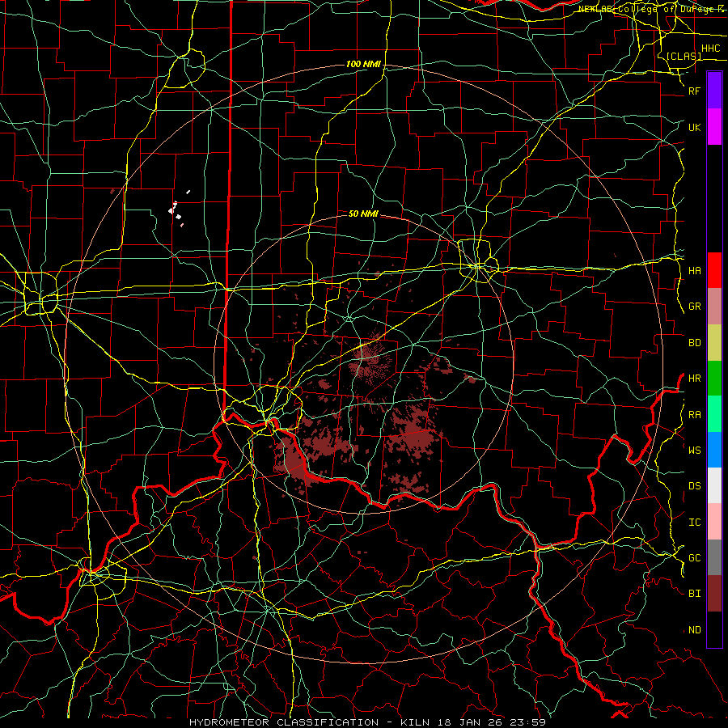Pick the RA light green legend swatch
This screenshot has height=728, width=728.
tap(714, 414)
